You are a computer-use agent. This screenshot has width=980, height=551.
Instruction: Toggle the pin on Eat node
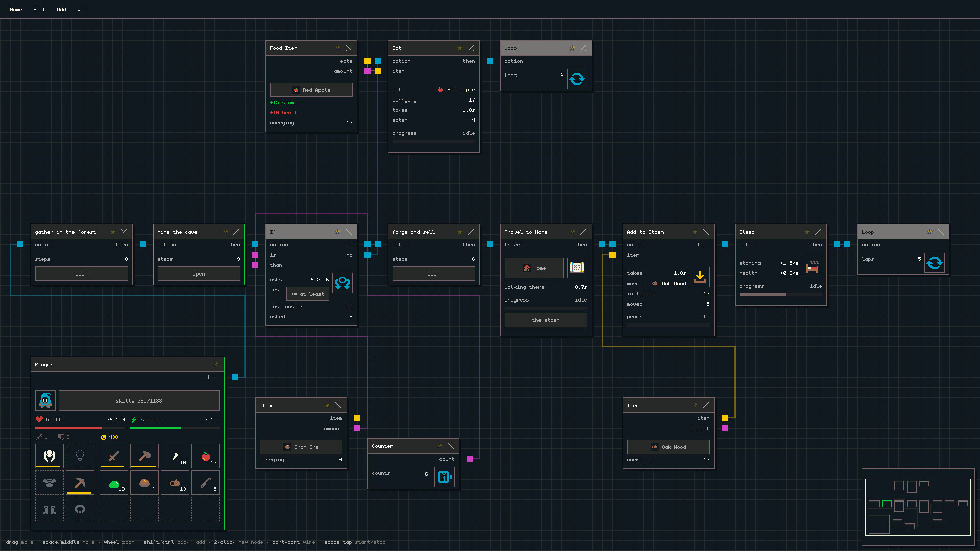click(460, 48)
